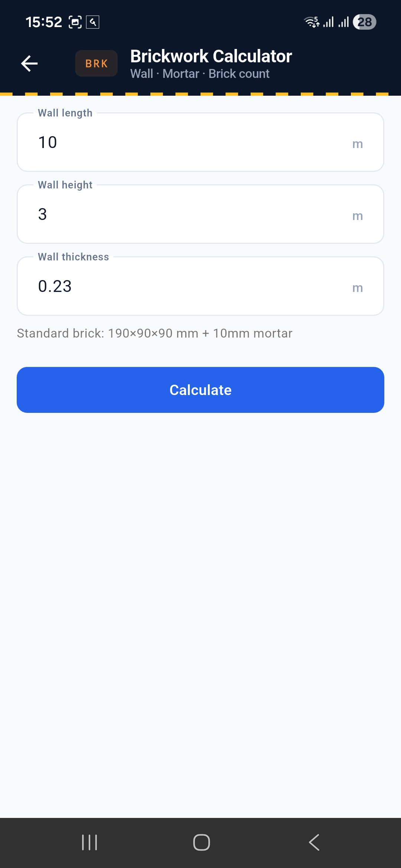Open Android recent apps button
This screenshot has width=401, height=868.
[89, 842]
